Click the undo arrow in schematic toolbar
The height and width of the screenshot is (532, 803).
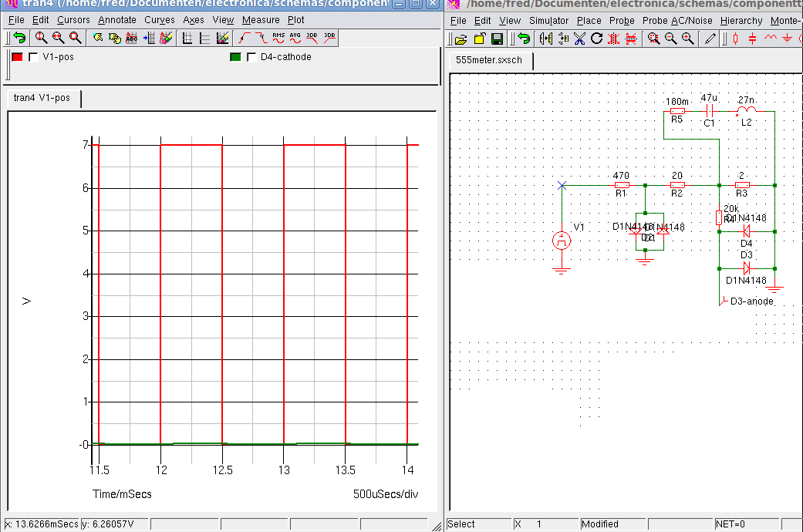tap(524, 39)
